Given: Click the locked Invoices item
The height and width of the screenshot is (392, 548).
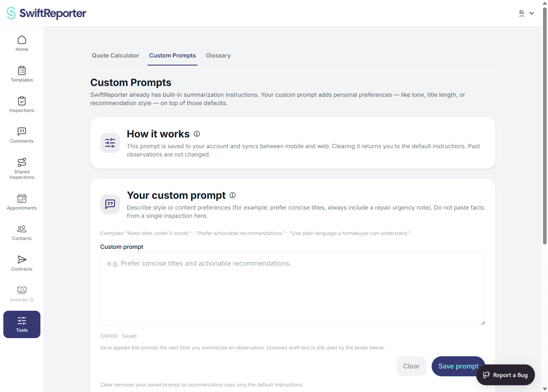Looking at the screenshot, I should 22,294.
